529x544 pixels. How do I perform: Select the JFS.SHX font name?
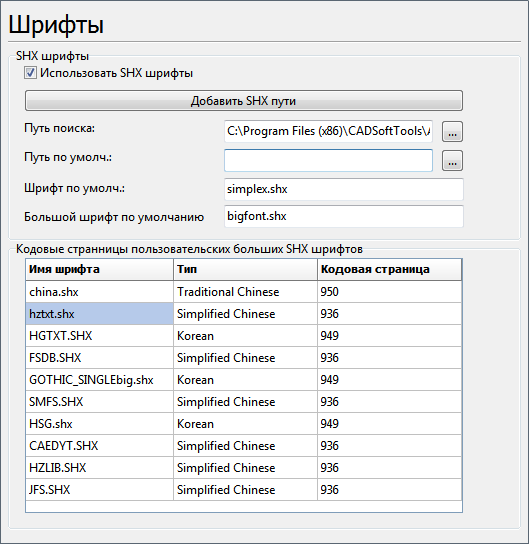(x=99, y=490)
